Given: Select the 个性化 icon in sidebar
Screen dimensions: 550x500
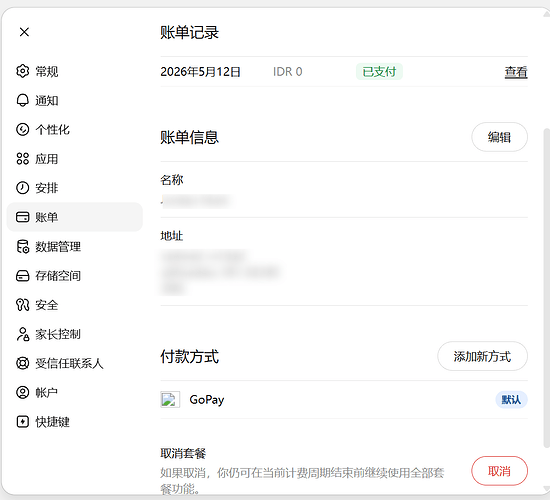Looking at the screenshot, I should click(22, 129).
